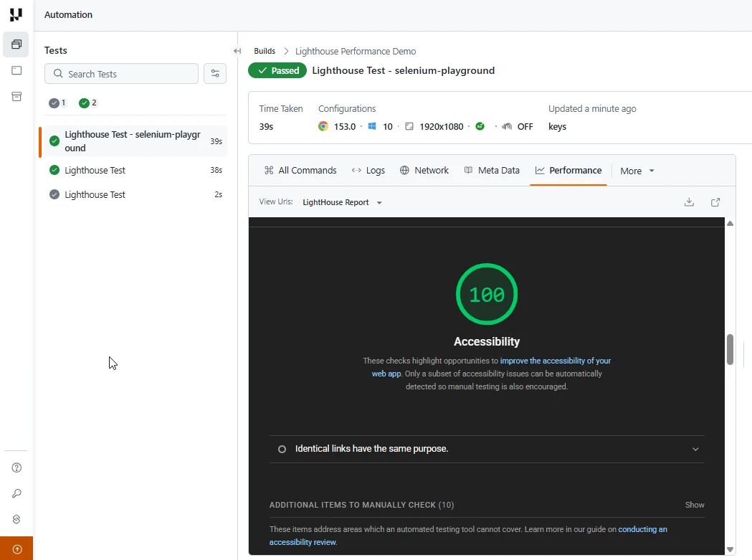Screen dimensions: 752x560
Task: Click green check of Lighthouse Test 38s
Action: tap(54, 170)
